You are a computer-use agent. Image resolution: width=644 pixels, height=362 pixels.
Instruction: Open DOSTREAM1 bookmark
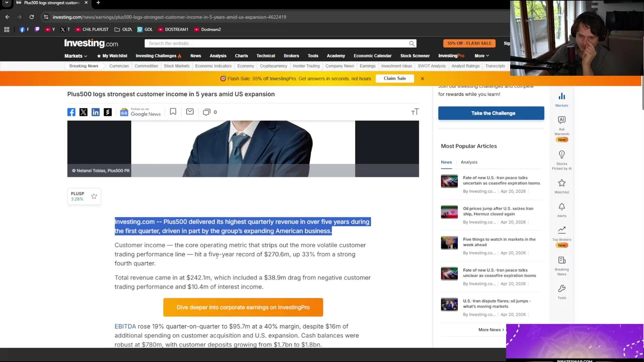point(173,29)
